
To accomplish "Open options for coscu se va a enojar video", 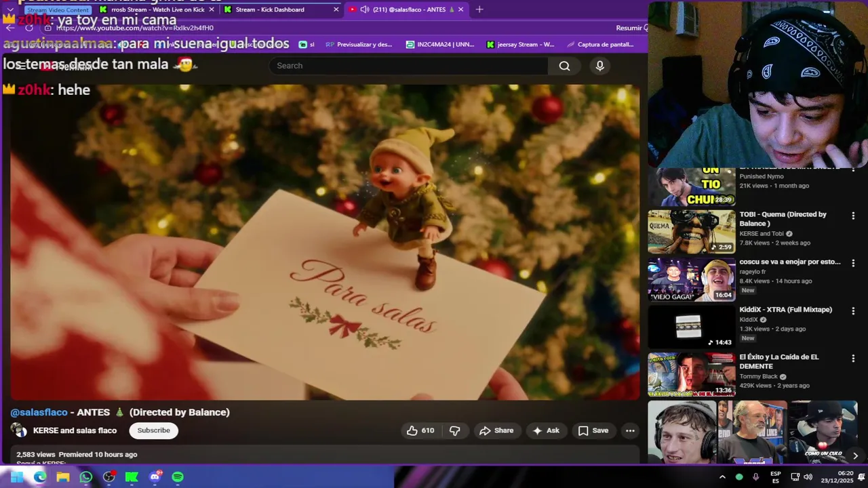I will click(853, 263).
